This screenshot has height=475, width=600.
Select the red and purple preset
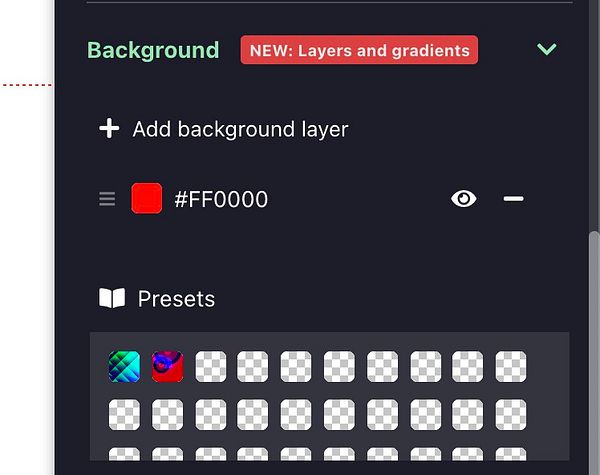point(167,366)
